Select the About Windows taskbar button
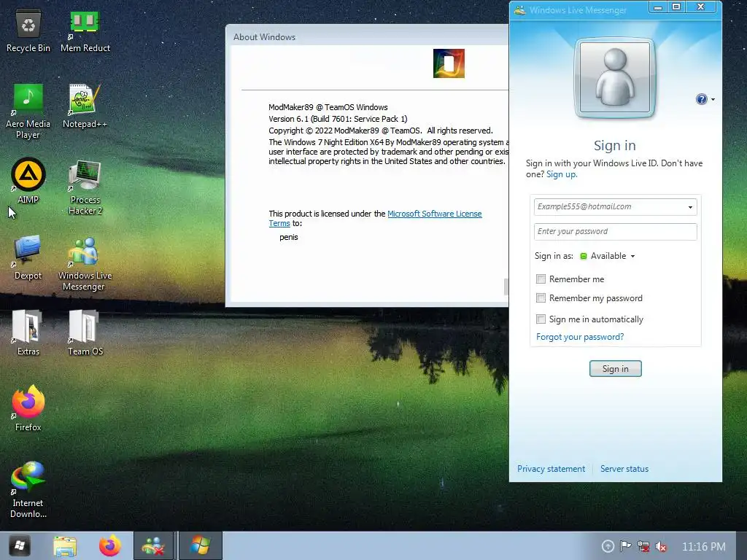Screen dimensions: 747x560 click(201, 545)
